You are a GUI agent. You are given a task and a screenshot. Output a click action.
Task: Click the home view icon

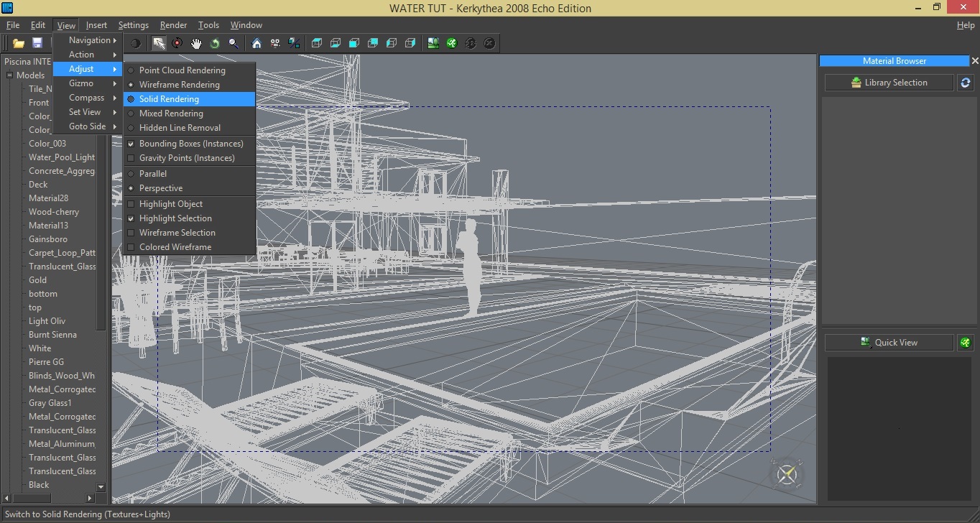coord(257,43)
